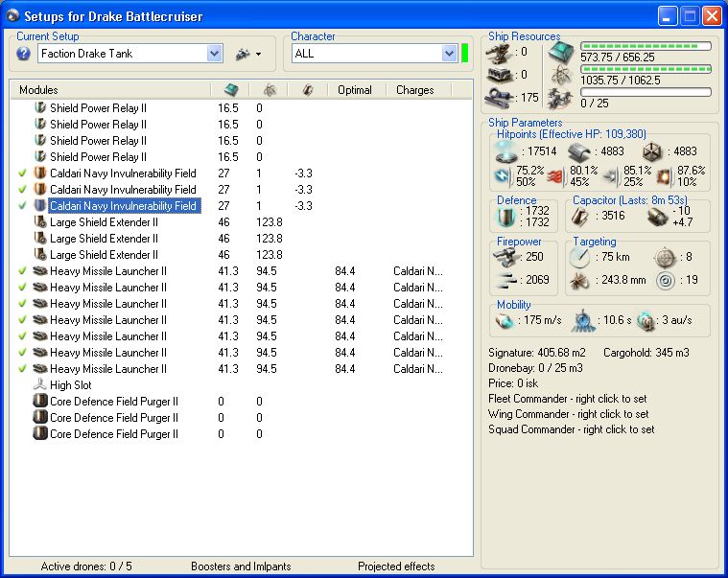Click the blue help question mark icon
This screenshot has width=728, height=578.
pos(24,54)
